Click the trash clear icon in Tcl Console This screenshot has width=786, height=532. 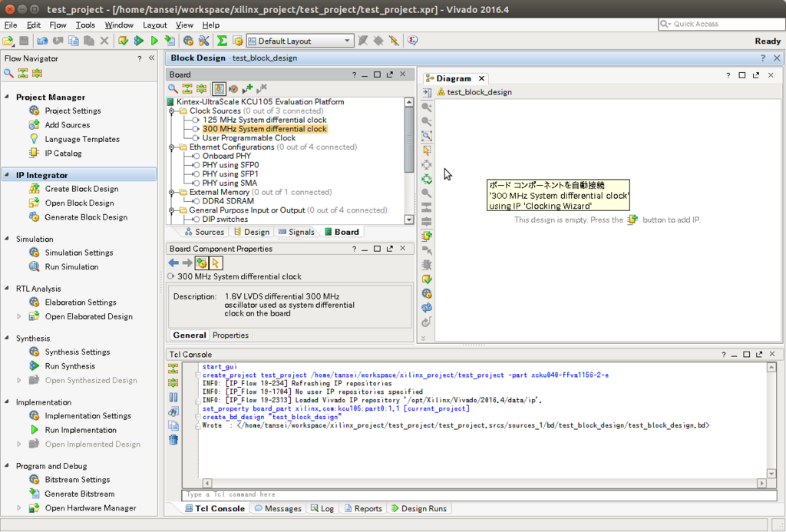point(173,440)
